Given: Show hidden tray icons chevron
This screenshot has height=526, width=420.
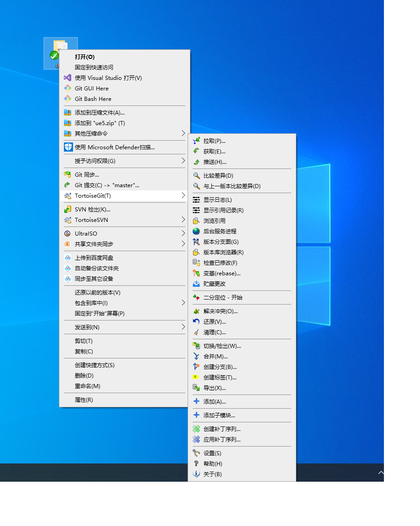Looking at the screenshot, I should click(x=381, y=473).
